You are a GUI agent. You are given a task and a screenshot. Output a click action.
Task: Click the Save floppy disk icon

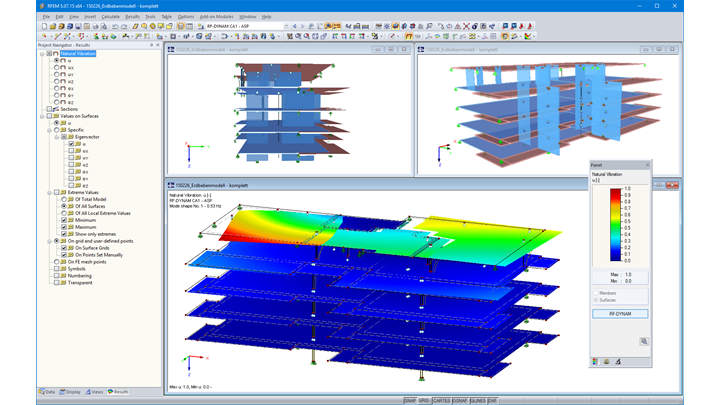pyautogui.click(x=79, y=26)
